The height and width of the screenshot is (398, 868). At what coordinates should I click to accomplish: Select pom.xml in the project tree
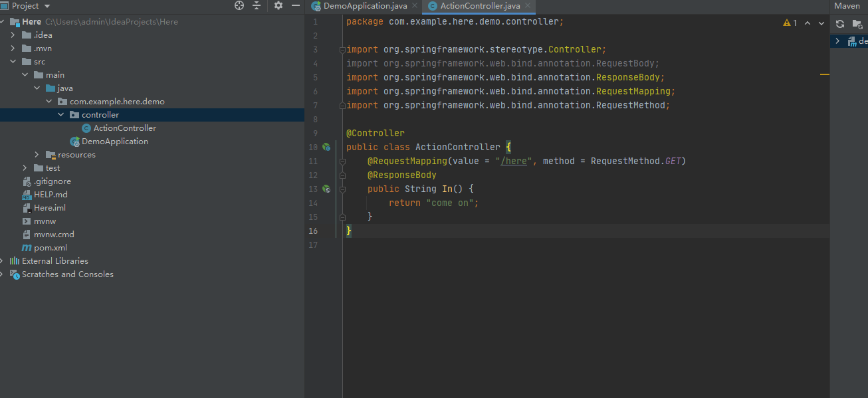(51, 248)
